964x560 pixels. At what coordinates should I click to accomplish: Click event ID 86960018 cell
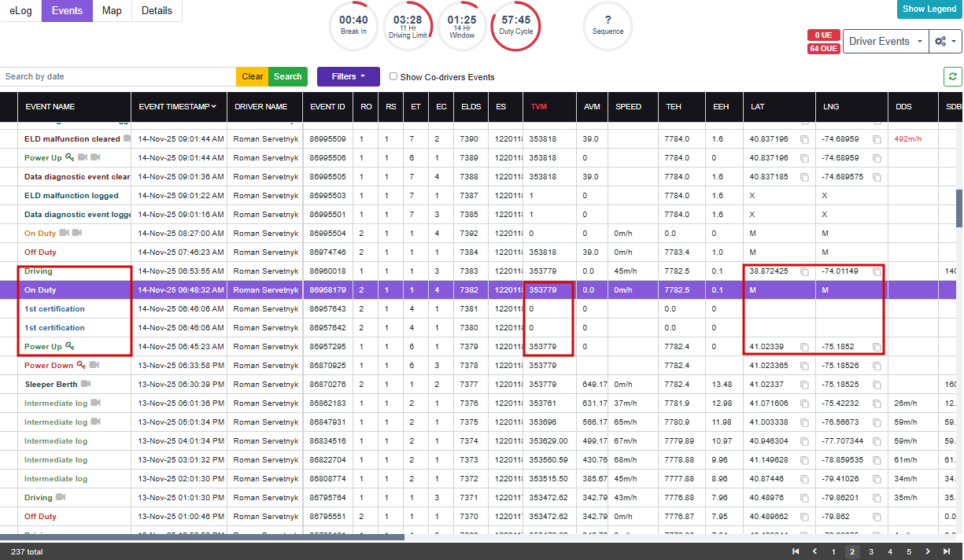pos(328,271)
